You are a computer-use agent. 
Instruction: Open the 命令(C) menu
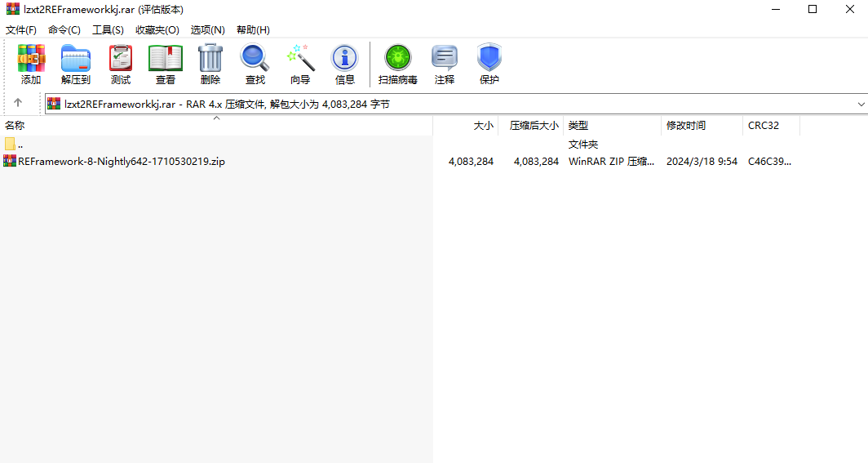[x=64, y=30]
